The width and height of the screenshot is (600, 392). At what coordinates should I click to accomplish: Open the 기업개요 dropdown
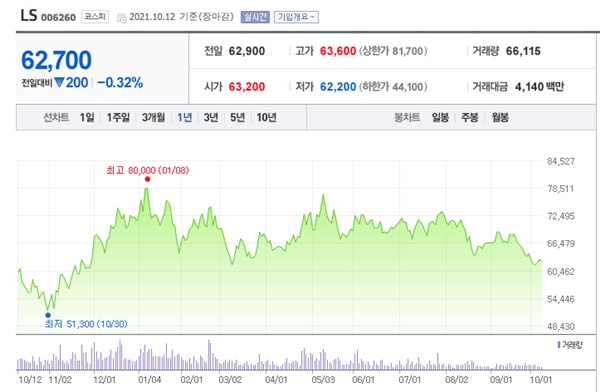click(x=296, y=17)
